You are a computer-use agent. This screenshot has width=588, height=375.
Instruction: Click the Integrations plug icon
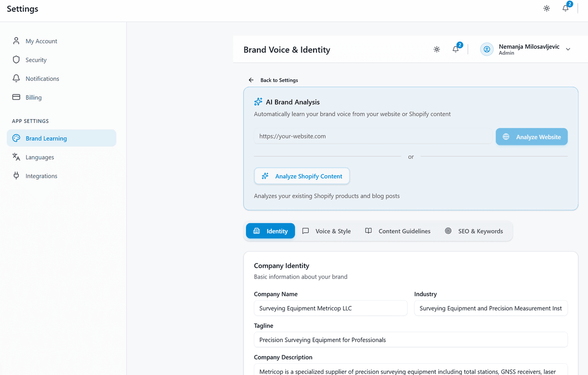(16, 176)
